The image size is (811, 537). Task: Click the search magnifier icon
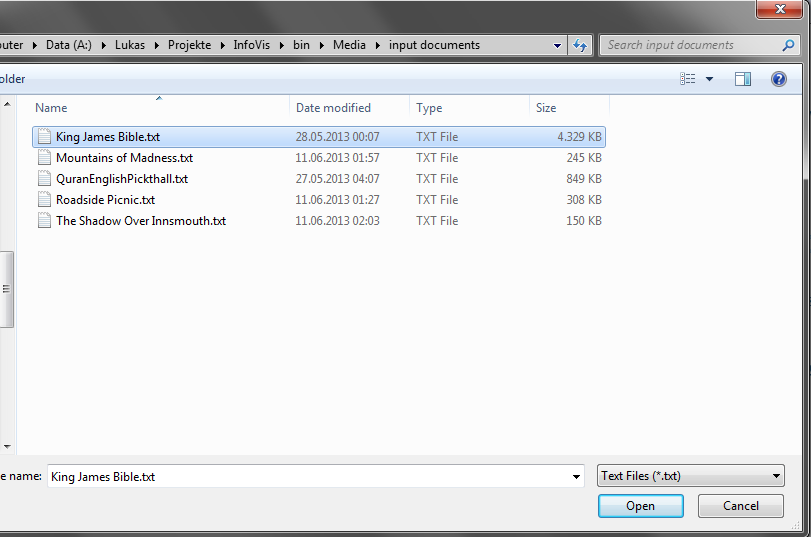(788, 46)
